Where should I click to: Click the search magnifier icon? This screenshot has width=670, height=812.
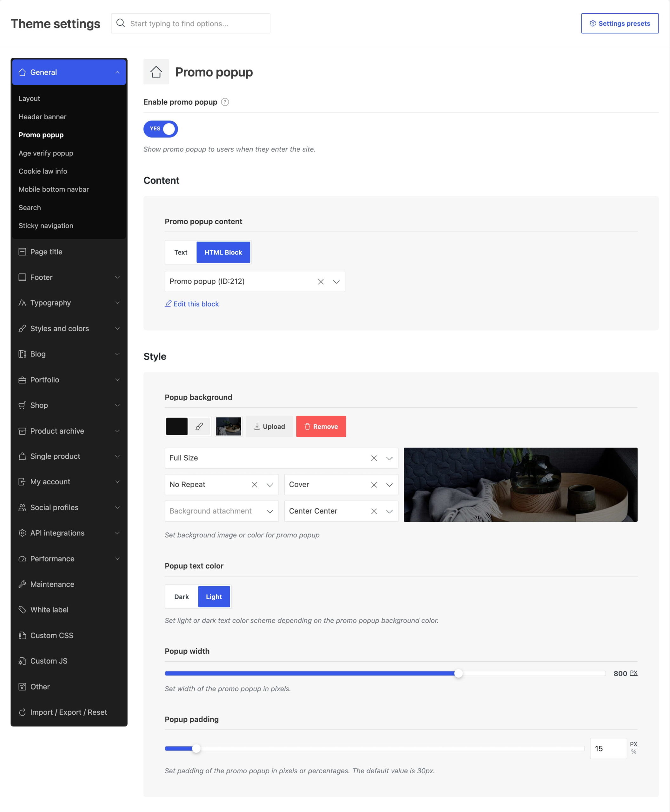coord(121,23)
